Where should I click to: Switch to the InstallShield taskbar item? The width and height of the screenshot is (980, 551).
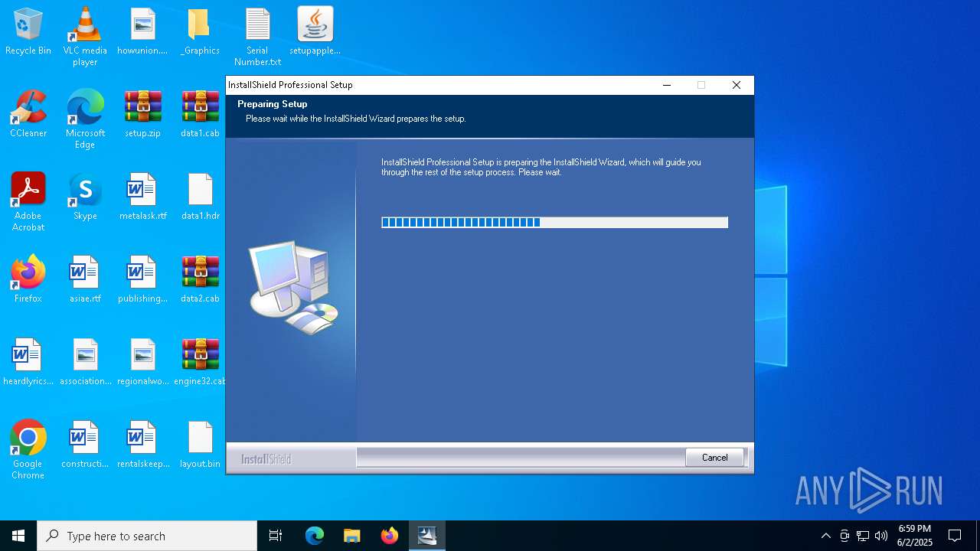(x=427, y=536)
